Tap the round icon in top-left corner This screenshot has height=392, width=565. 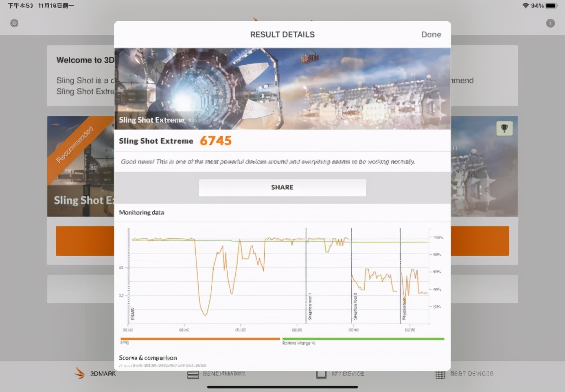pyautogui.click(x=14, y=23)
